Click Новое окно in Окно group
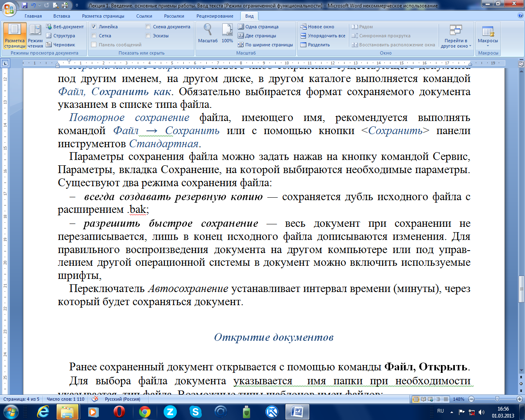 click(317, 27)
